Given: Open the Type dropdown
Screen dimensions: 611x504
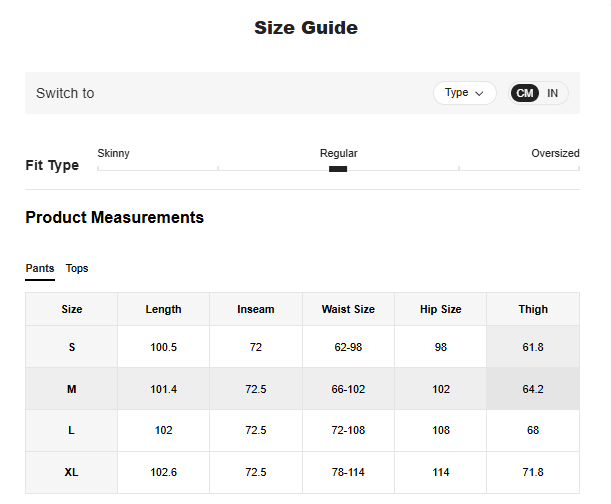Looking at the screenshot, I should click(464, 93).
